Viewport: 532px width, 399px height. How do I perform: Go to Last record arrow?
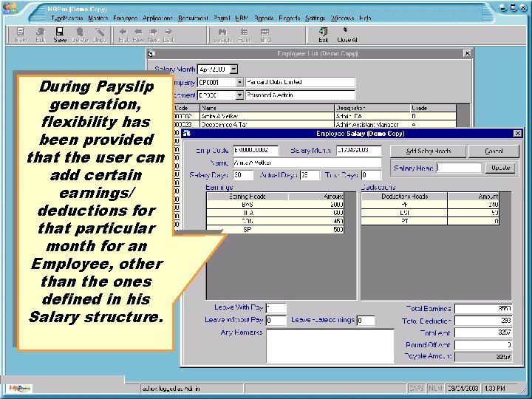tap(168, 35)
